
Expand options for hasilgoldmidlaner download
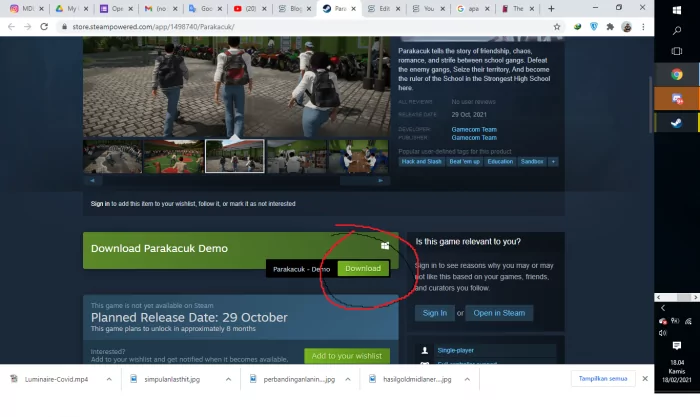[467, 379]
